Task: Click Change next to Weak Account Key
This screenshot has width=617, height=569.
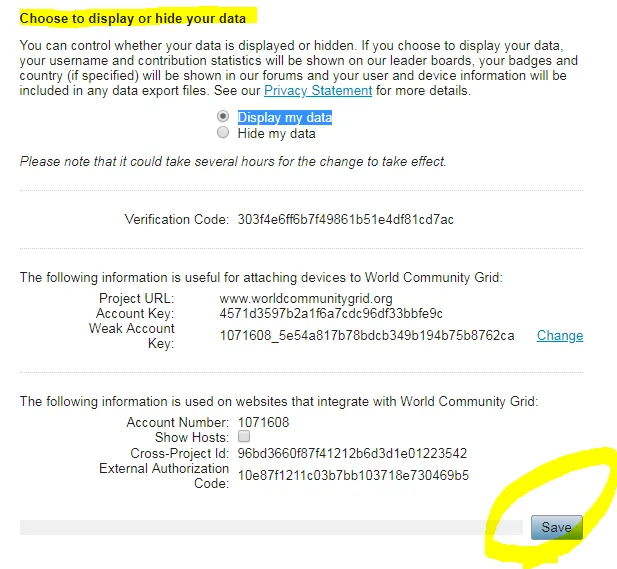Action: 560,335
